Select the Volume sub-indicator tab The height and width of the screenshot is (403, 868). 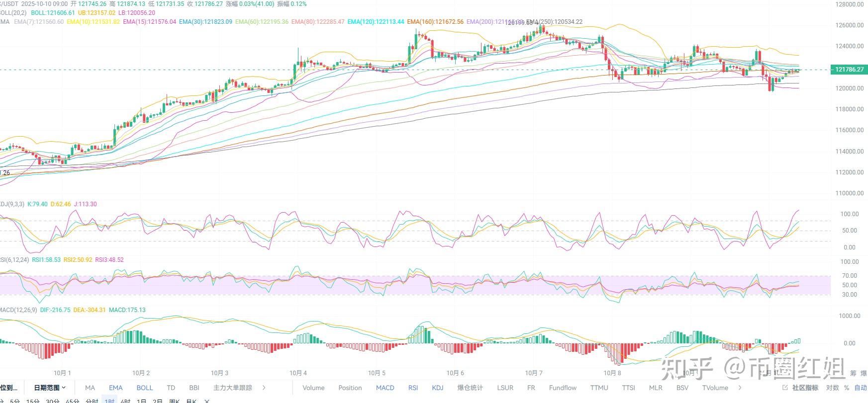(x=313, y=388)
